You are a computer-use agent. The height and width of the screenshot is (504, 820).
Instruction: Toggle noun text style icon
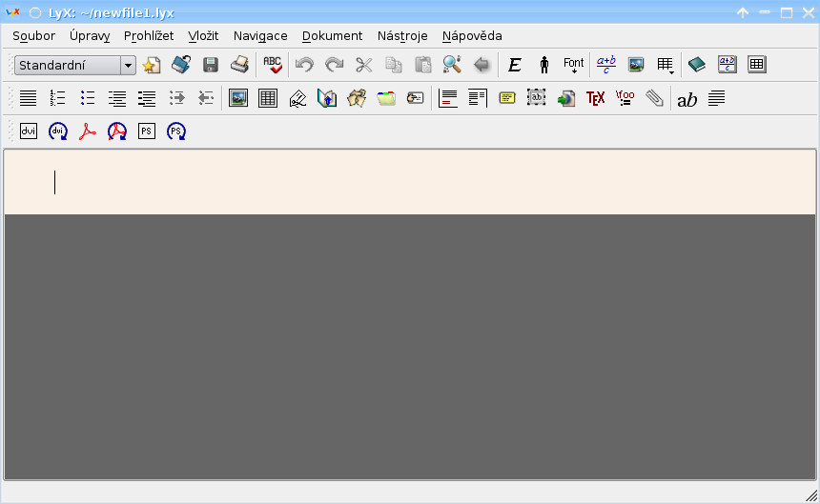click(544, 65)
